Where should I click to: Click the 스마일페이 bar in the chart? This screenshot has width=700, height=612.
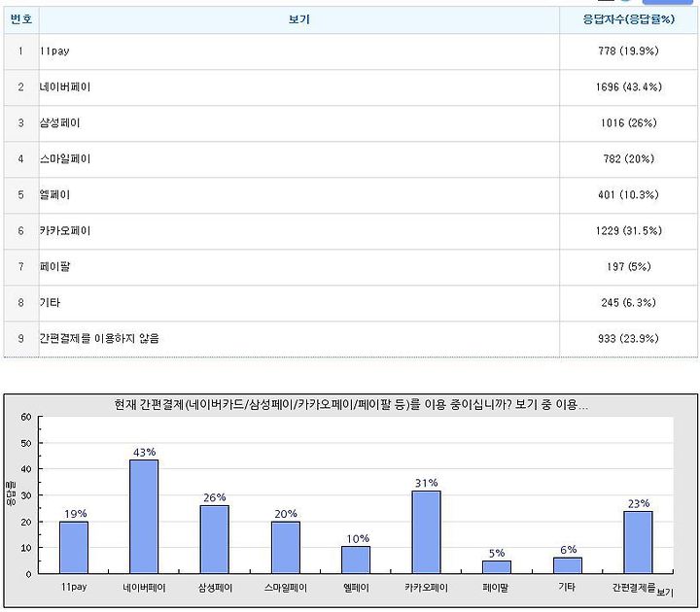(x=286, y=548)
